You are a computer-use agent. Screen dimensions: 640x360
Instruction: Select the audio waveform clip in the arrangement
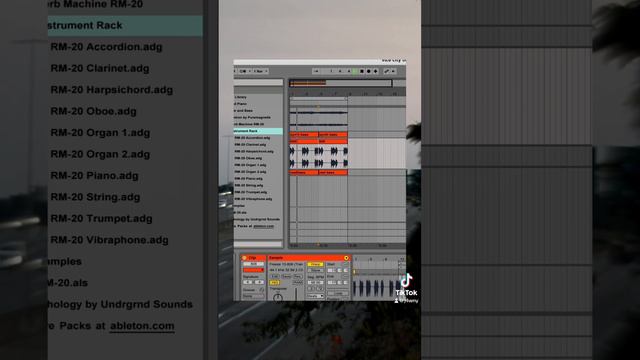pyautogui.click(x=318, y=157)
